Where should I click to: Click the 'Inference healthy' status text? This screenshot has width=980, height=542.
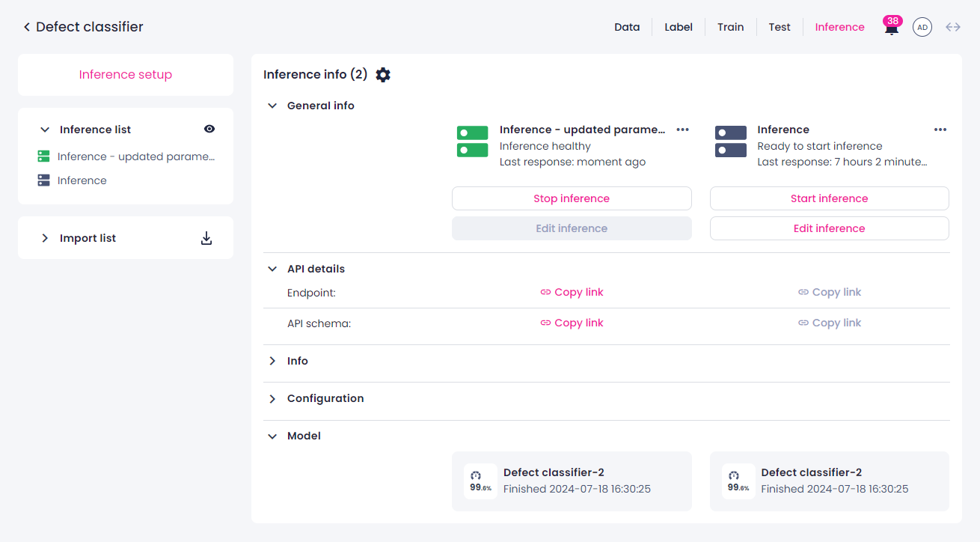(x=545, y=146)
